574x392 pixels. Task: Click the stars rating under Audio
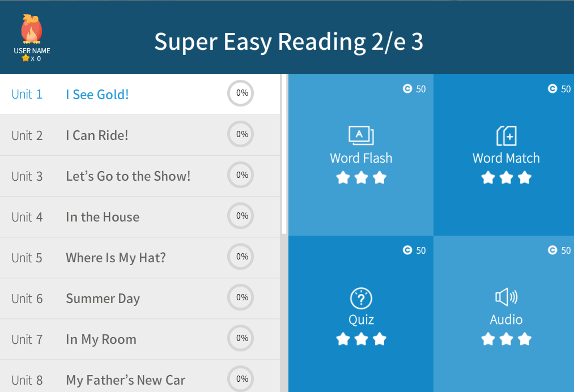click(506, 339)
